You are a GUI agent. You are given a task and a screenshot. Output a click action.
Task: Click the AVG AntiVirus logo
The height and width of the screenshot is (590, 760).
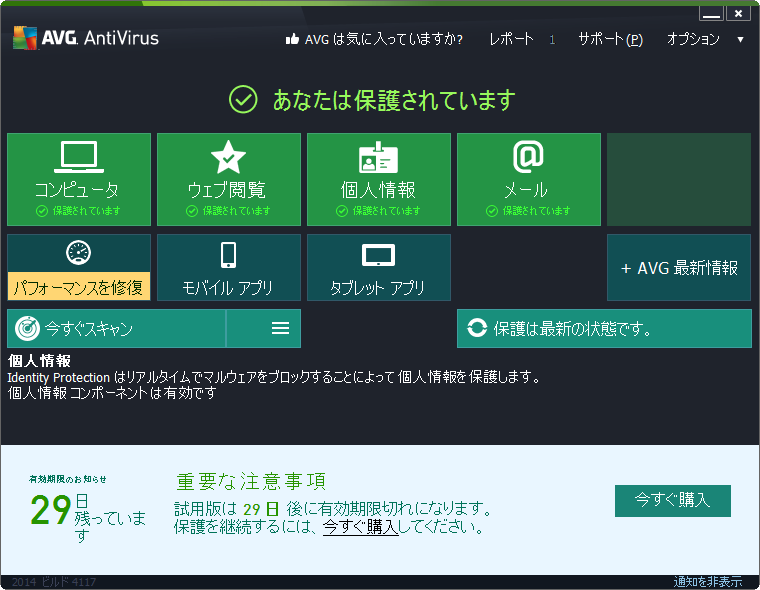coord(86,38)
